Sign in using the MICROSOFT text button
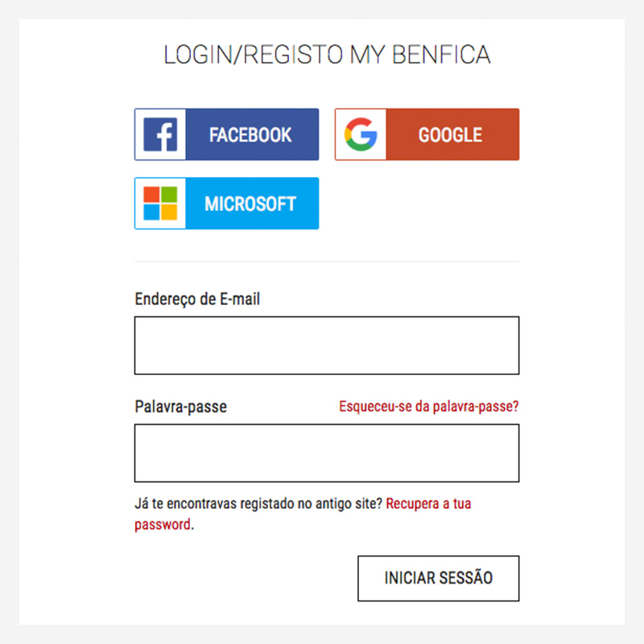The height and width of the screenshot is (644, 644). (x=250, y=204)
